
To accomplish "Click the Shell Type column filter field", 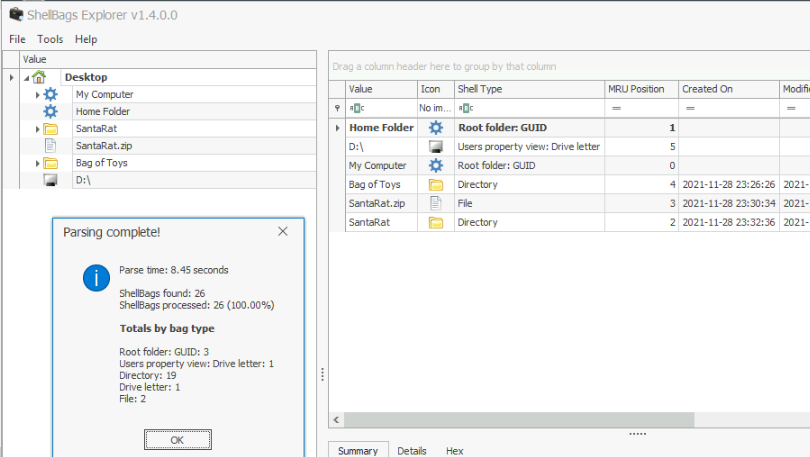I will 529,108.
